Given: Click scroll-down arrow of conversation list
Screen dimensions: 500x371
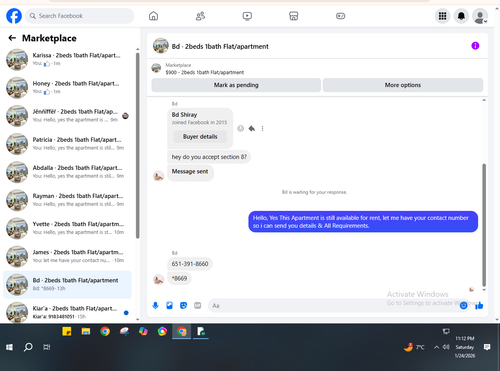Looking at the screenshot, I should coord(137,319).
